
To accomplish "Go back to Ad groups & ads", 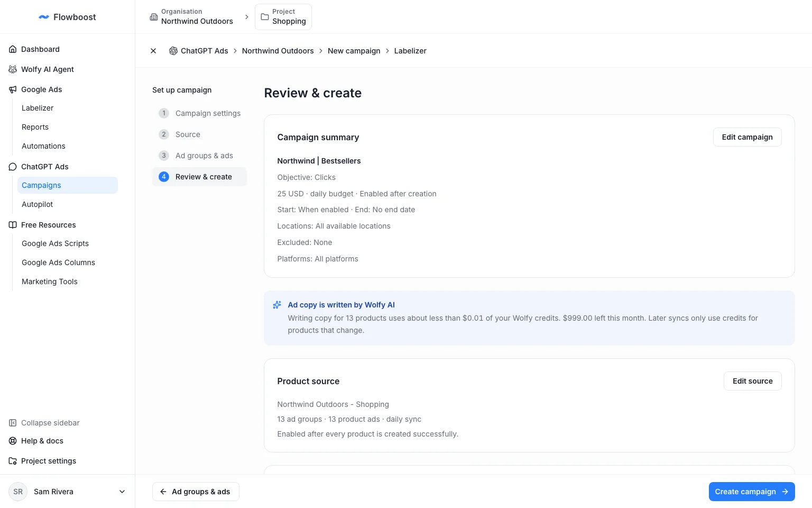I will 196,492.
